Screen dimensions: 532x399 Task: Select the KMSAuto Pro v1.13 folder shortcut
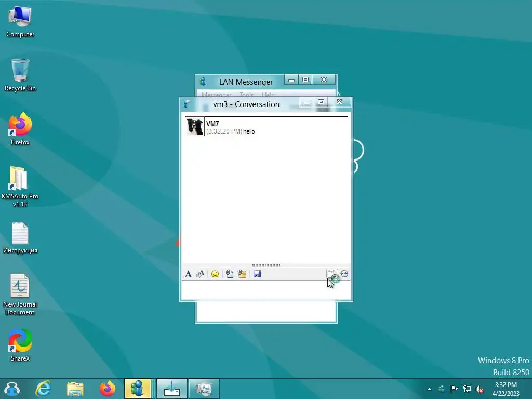tap(20, 187)
